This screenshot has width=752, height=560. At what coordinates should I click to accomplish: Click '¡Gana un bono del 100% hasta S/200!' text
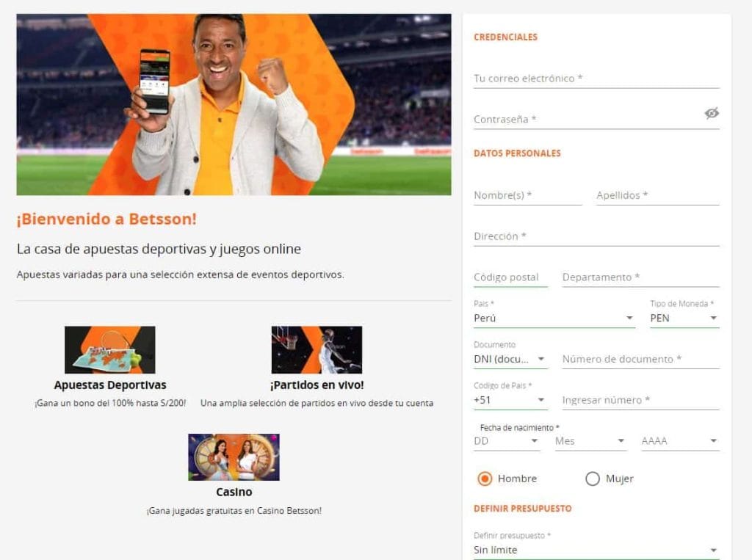110,403
